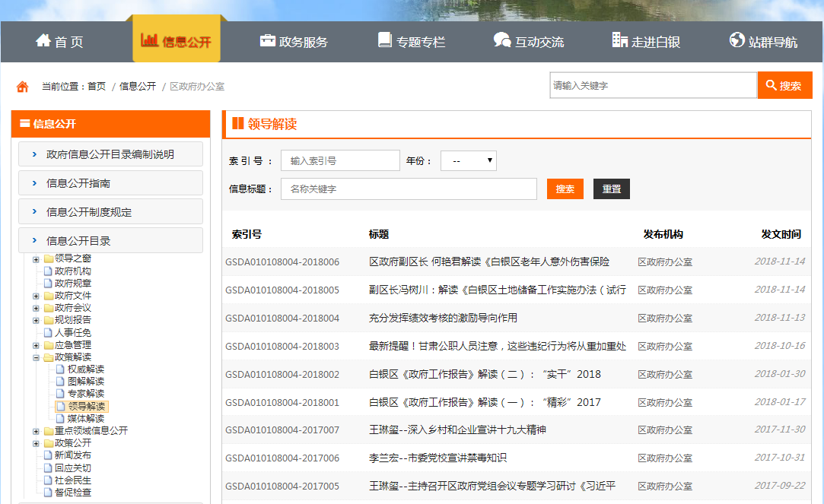The image size is (824, 504).
Task: Expand the 规划报告 tree node
Action: [36, 320]
